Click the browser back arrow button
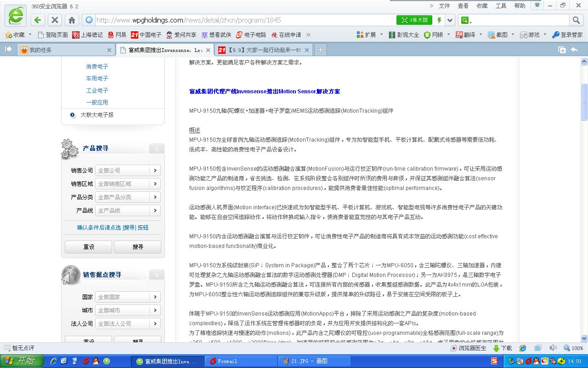 pyautogui.click(x=38, y=20)
